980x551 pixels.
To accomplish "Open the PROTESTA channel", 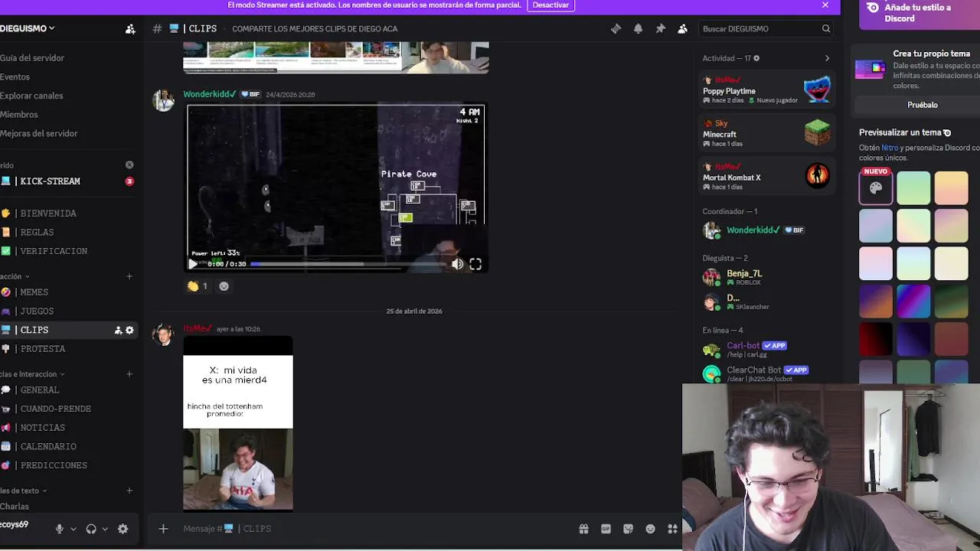I will coord(67,349).
